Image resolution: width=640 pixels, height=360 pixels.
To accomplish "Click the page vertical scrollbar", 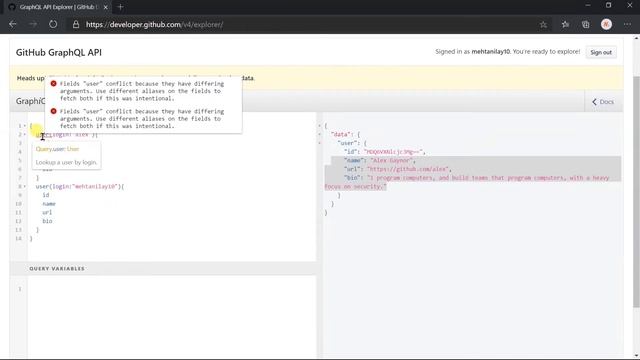I will point(636,192).
